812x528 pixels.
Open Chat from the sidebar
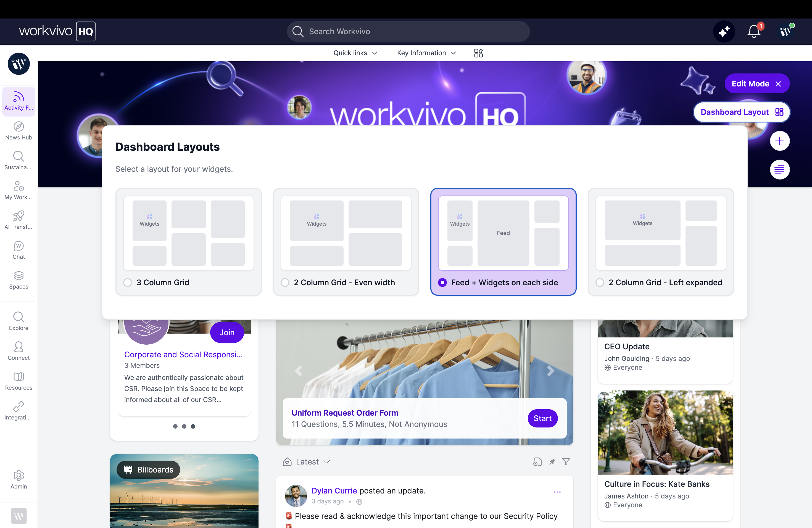click(19, 250)
